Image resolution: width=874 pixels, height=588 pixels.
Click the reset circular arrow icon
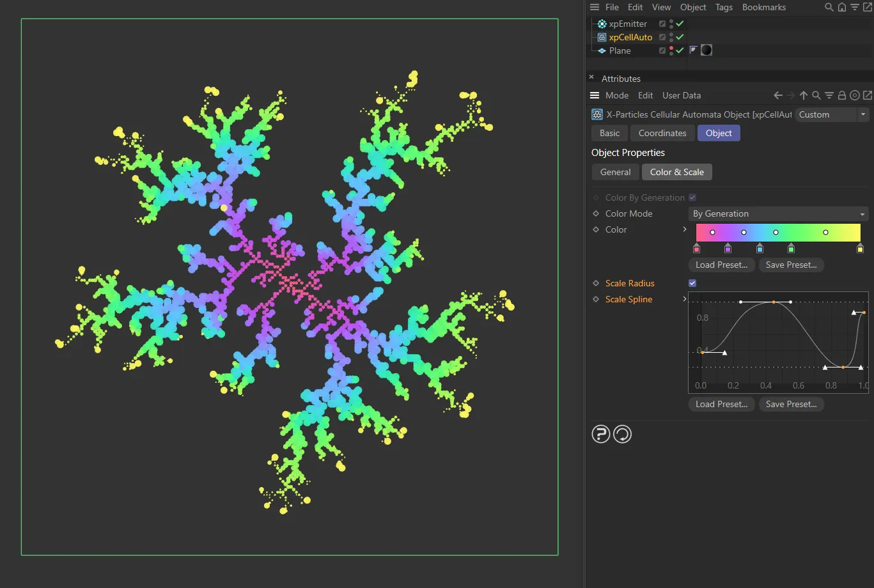pos(622,435)
